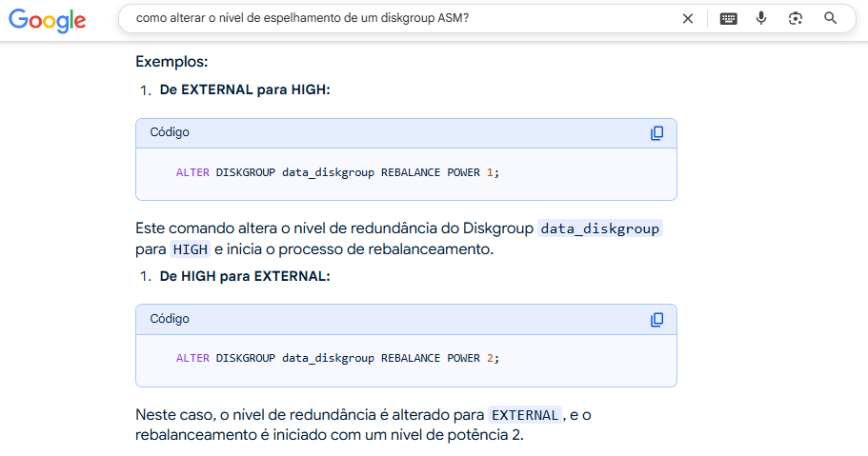
Task: Select the "De EXTERNAL para HIGH:" list heading
Action: click(x=245, y=89)
